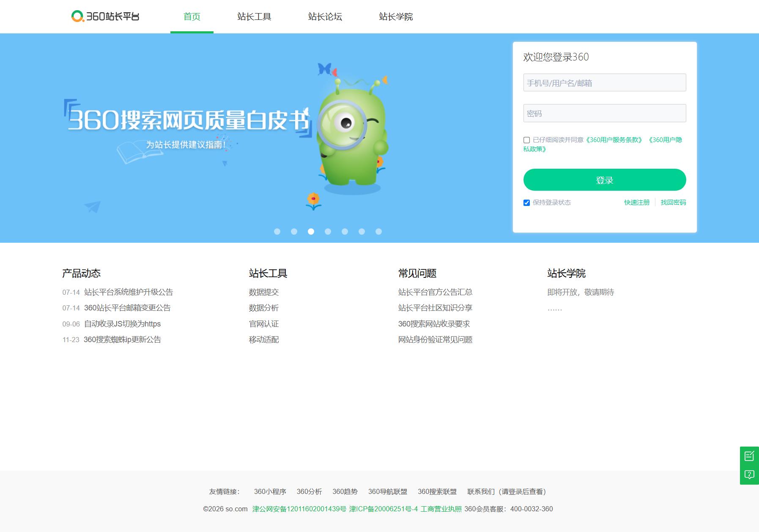Select the sixth banner carousel dot
Viewport: 759px width, 532px height.
pos(362,231)
